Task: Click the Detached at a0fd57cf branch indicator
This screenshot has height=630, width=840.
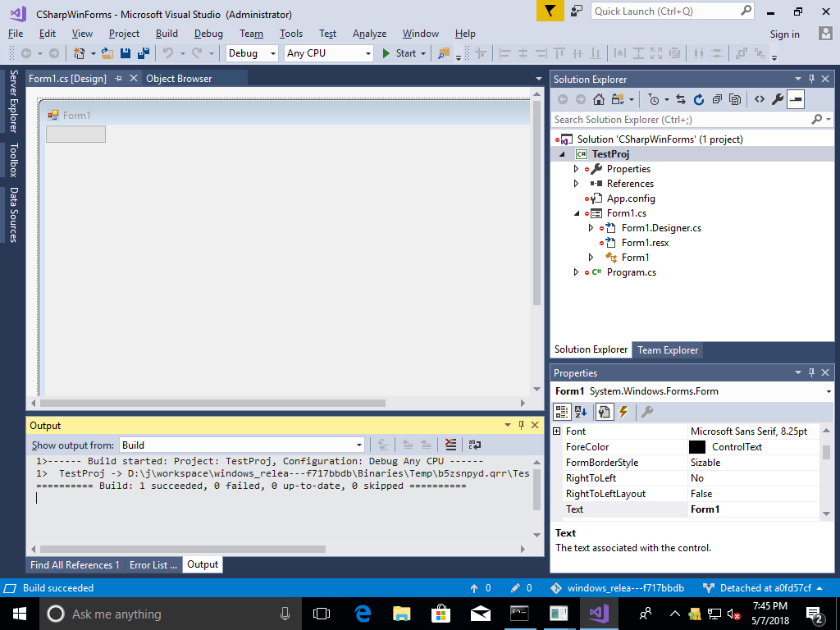Action: pyautogui.click(x=763, y=587)
